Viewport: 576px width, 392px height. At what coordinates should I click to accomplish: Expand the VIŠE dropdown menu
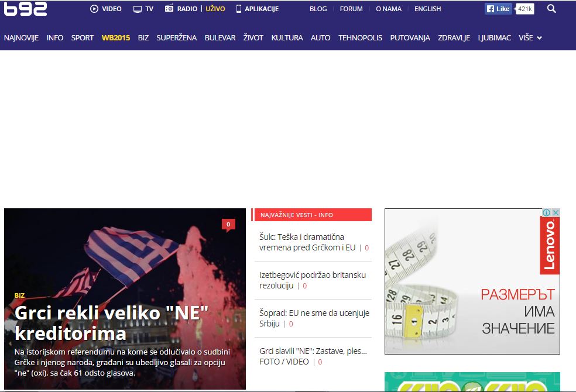[530, 37]
